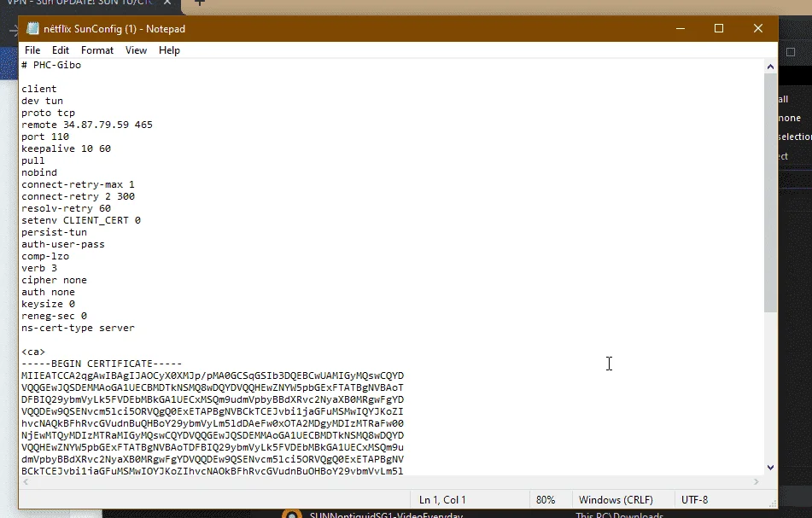Click the 'nobind' line
Screen dimensions: 812x518
click(39, 172)
